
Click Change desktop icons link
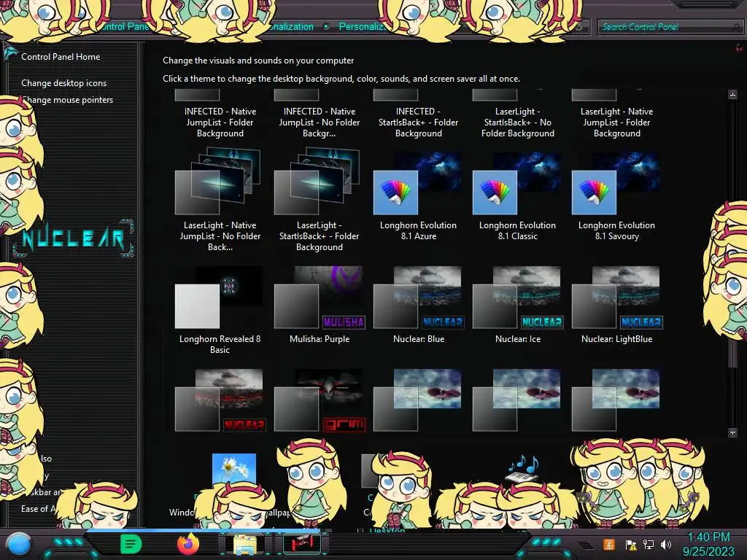click(64, 83)
